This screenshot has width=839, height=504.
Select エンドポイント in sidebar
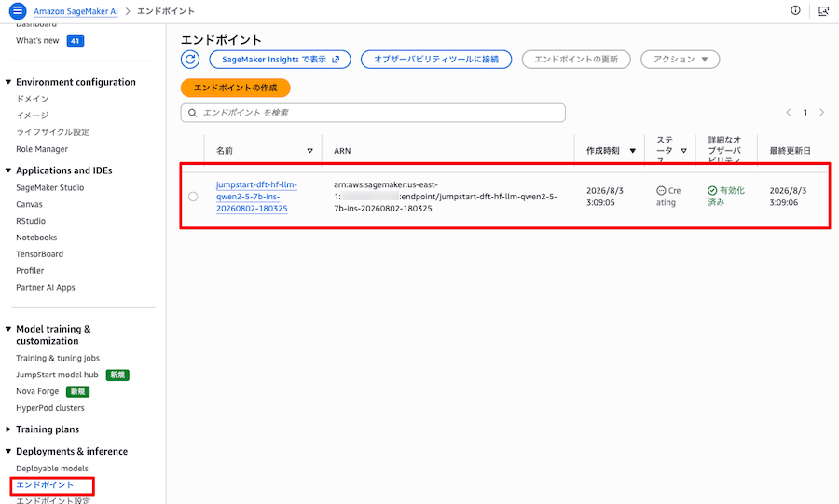click(45, 485)
